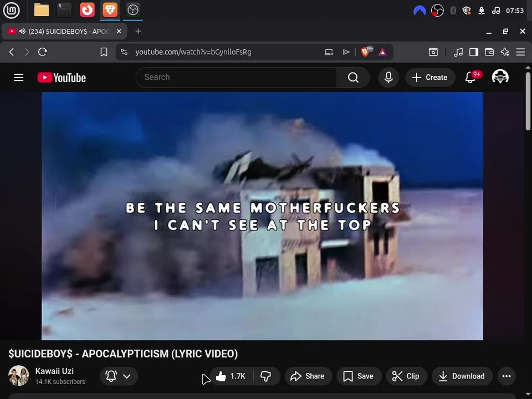Open the Brave main hamburger menu
This screenshot has width=532, height=399.
(x=520, y=52)
